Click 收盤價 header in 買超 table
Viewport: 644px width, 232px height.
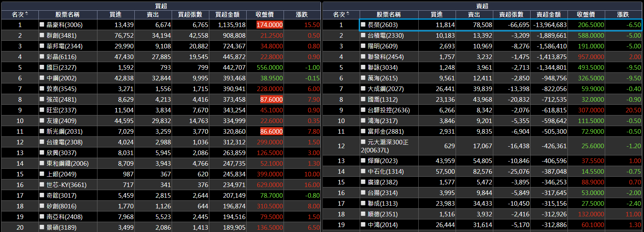click(x=265, y=14)
